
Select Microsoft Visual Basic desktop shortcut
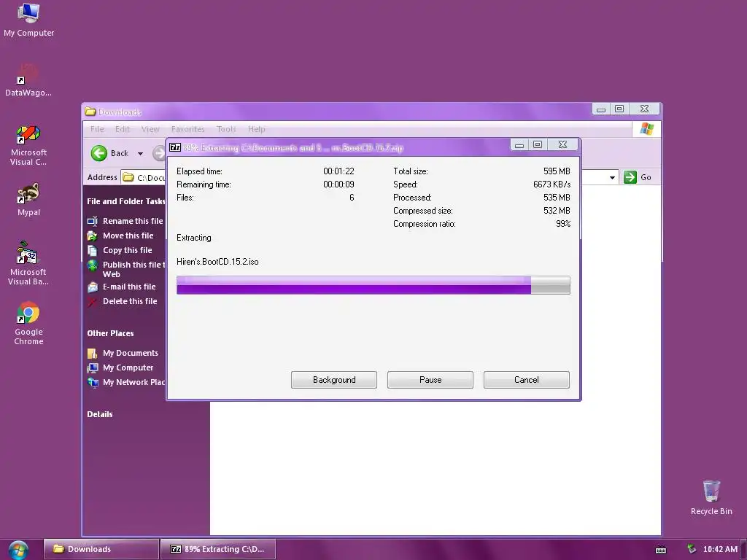coord(28,263)
